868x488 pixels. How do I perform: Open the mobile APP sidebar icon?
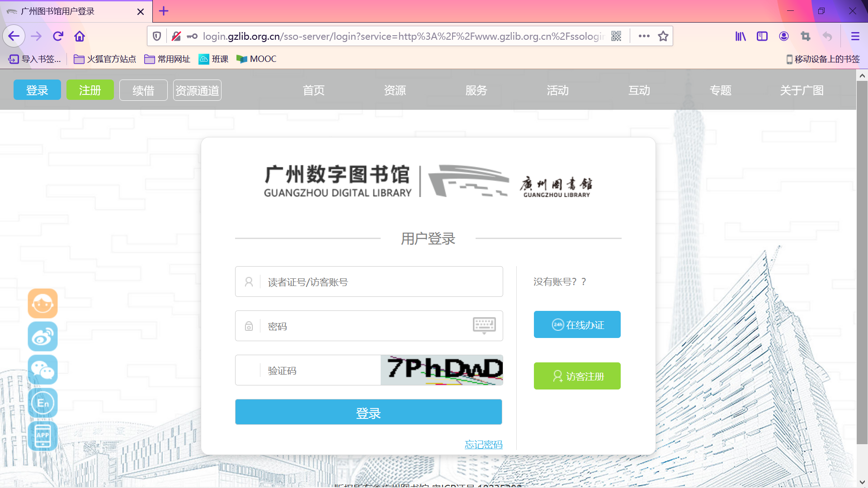(42, 436)
